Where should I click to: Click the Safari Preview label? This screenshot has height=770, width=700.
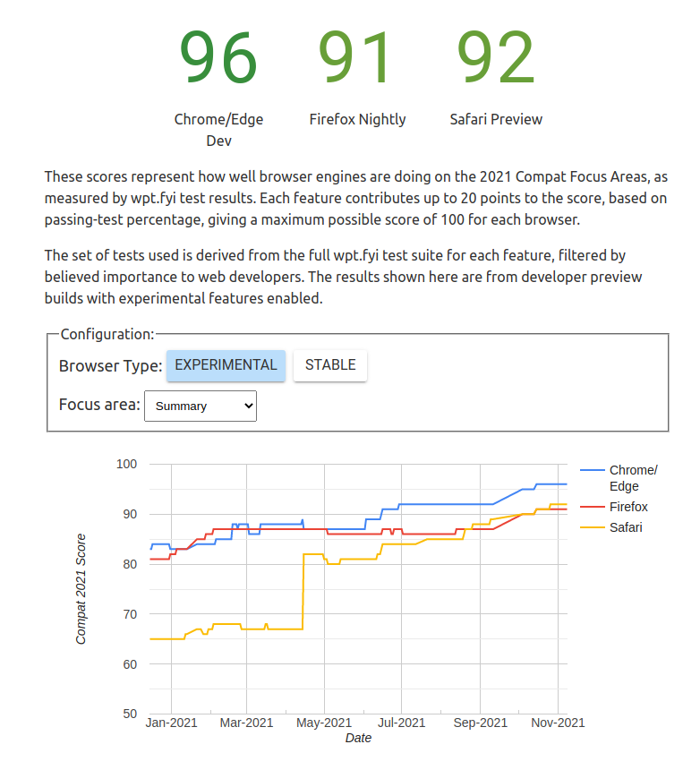click(x=496, y=119)
